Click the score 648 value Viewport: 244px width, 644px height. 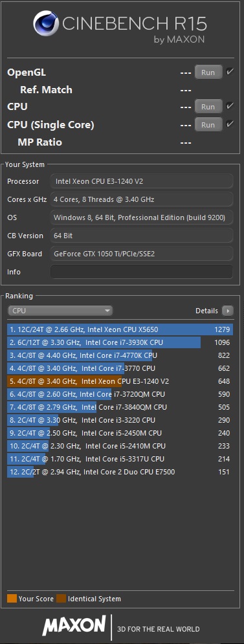(224, 381)
